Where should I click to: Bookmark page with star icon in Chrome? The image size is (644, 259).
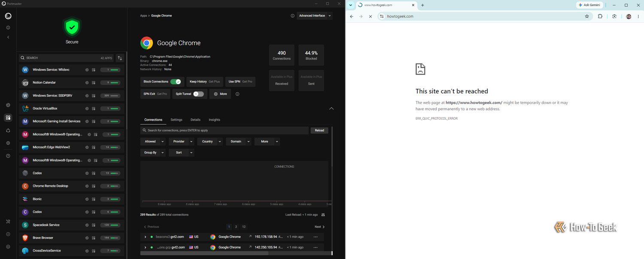[x=587, y=16]
